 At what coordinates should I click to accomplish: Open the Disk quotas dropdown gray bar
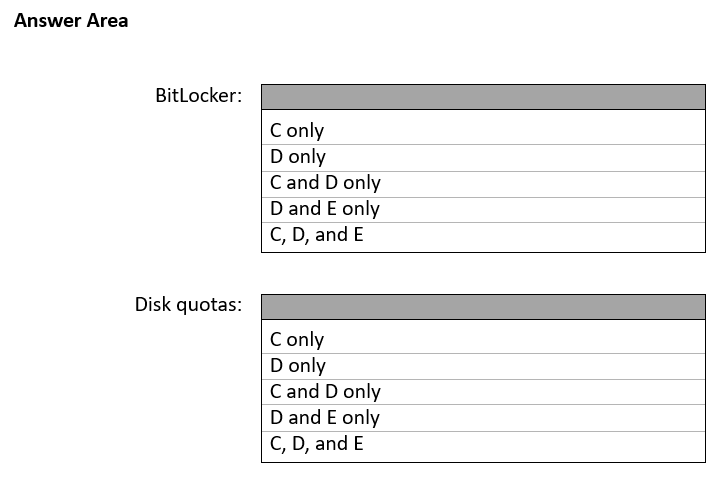pos(483,307)
